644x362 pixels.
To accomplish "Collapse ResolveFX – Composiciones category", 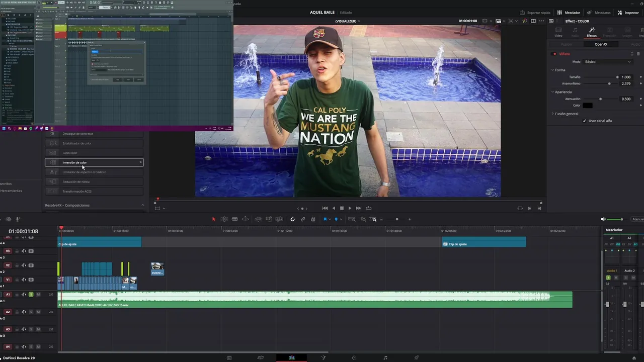I will tap(142, 205).
